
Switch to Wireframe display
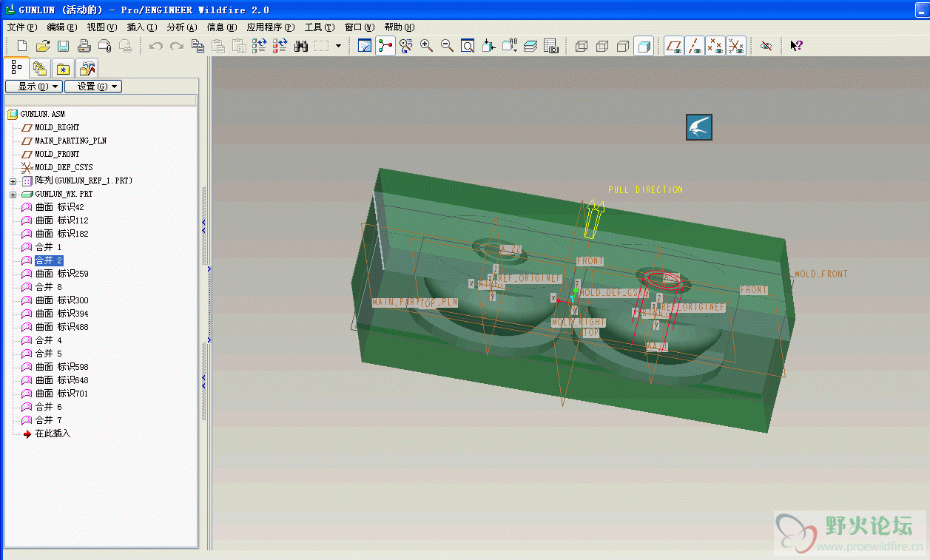point(582,46)
